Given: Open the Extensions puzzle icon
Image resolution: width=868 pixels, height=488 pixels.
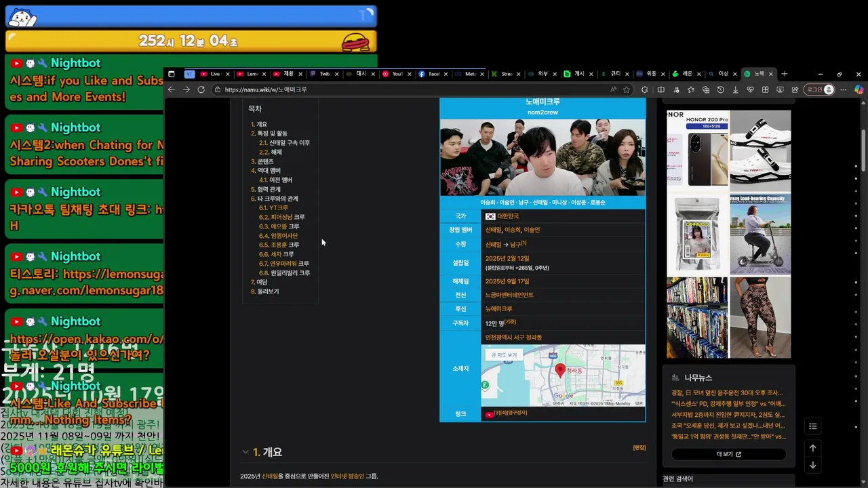Looking at the screenshot, I should point(644,89).
